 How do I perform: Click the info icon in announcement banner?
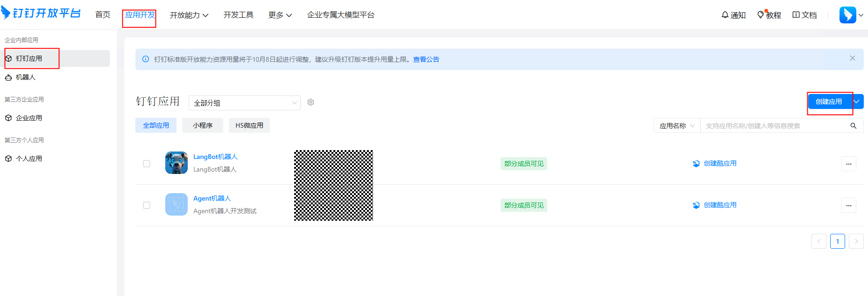click(146, 59)
